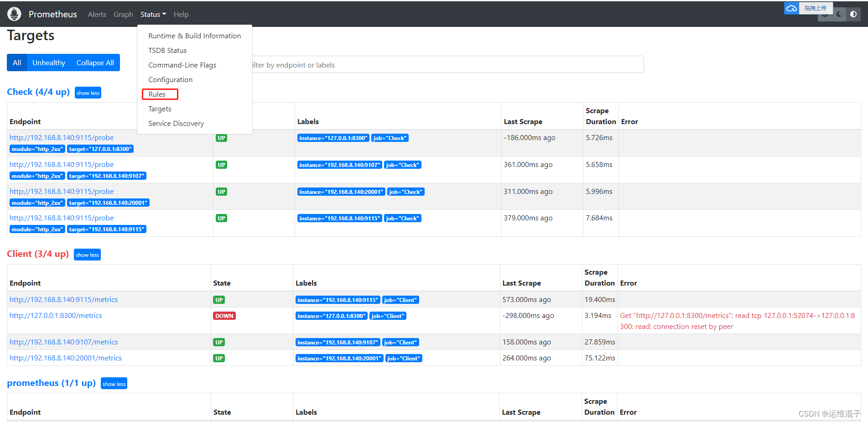Select Targets in Status menu
The width and height of the screenshot is (868, 422).
[195, 109]
